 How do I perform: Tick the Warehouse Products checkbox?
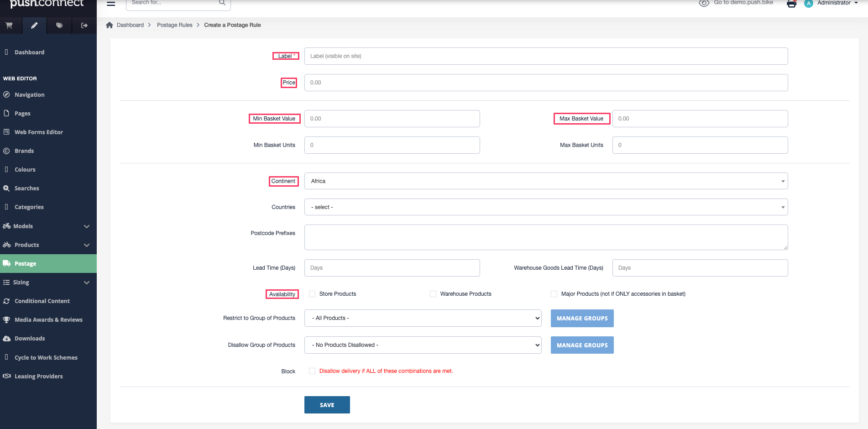tap(433, 294)
